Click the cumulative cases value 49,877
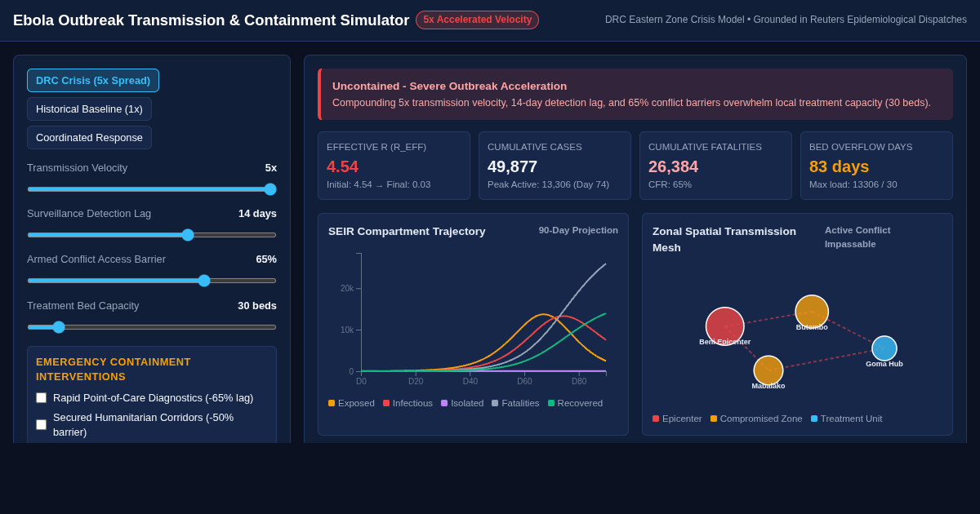 (513, 166)
